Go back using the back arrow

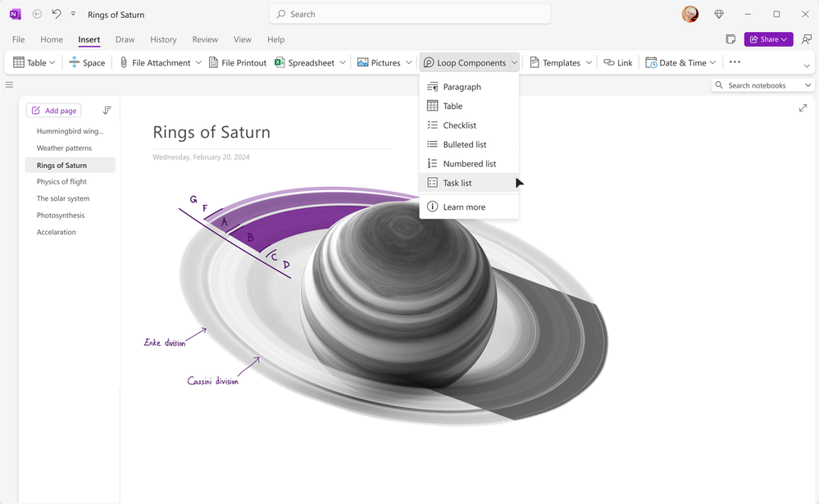[37, 14]
